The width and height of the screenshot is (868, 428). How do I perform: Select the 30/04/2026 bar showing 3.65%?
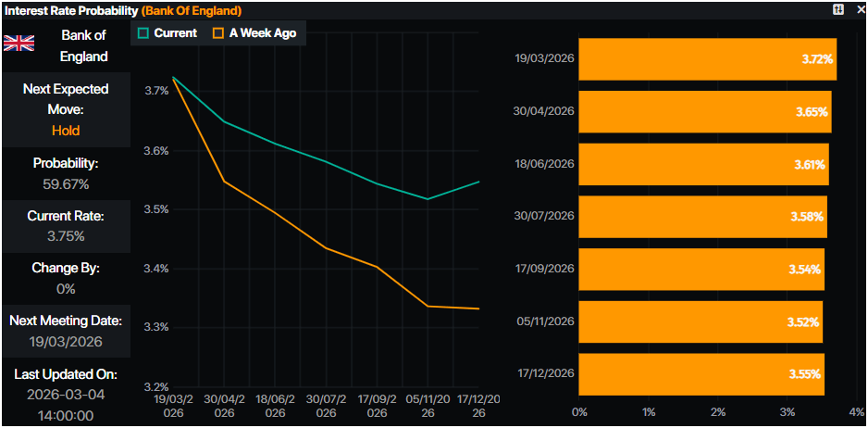[704, 111]
